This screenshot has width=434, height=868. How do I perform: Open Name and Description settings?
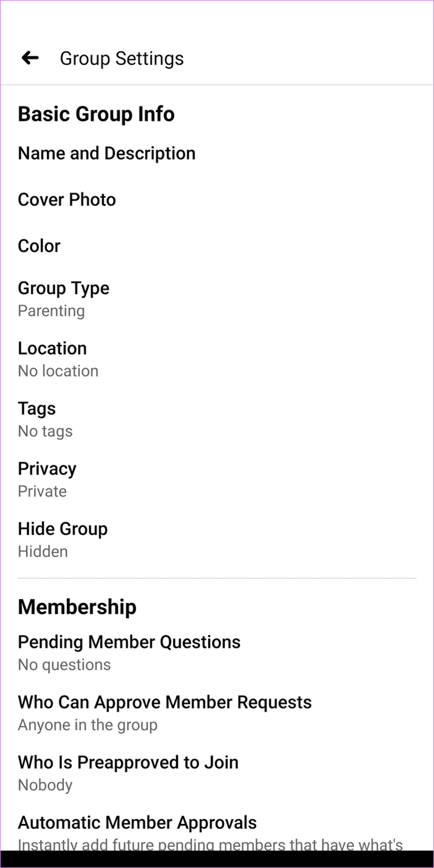[x=217, y=153]
